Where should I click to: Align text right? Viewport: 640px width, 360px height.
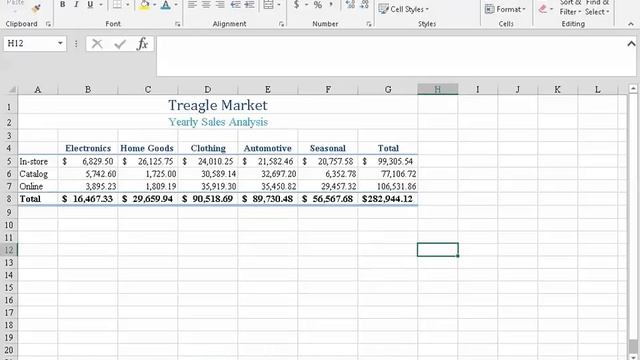(220, 4)
